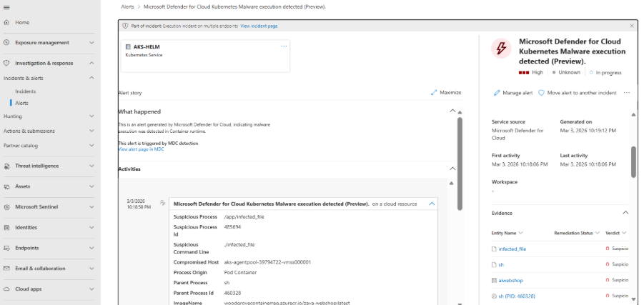Click the AKS-HELM Kubernetes Service icon

tap(128, 47)
